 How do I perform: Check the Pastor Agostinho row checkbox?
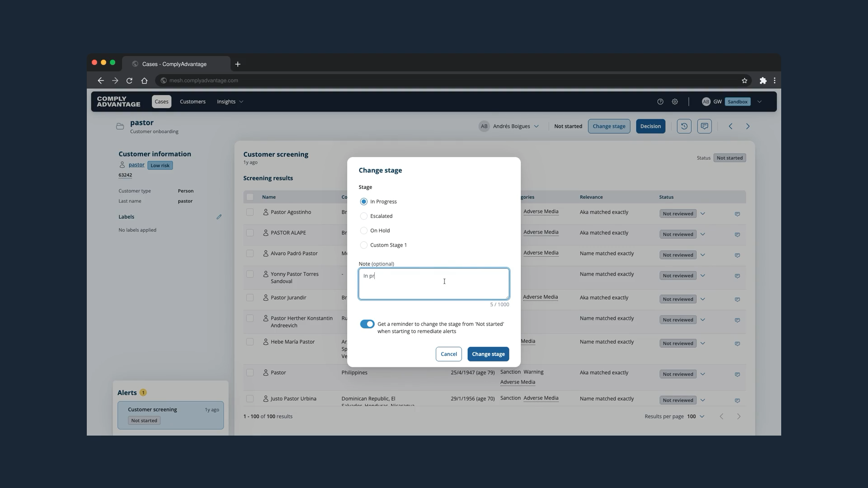(x=250, y=212)
